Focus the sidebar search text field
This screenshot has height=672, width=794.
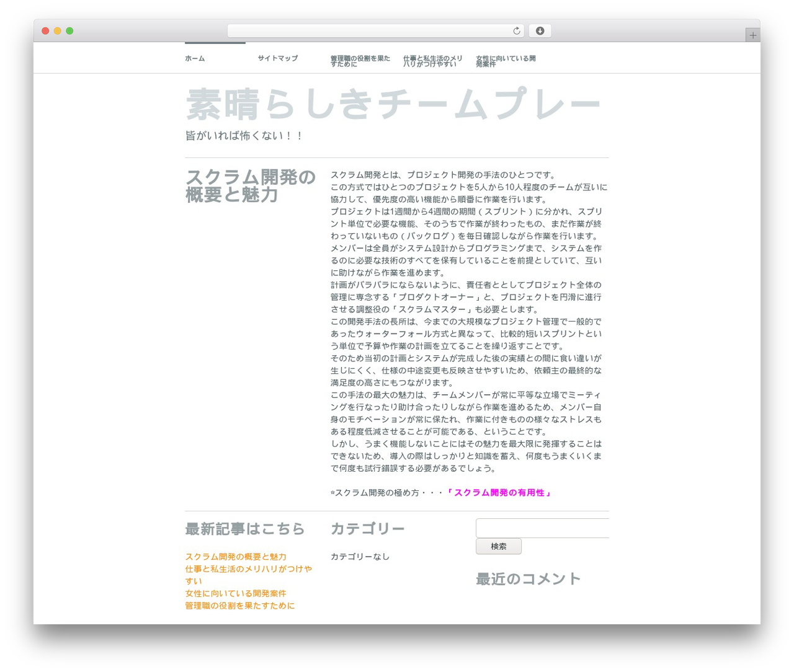(x=542, y=528)
